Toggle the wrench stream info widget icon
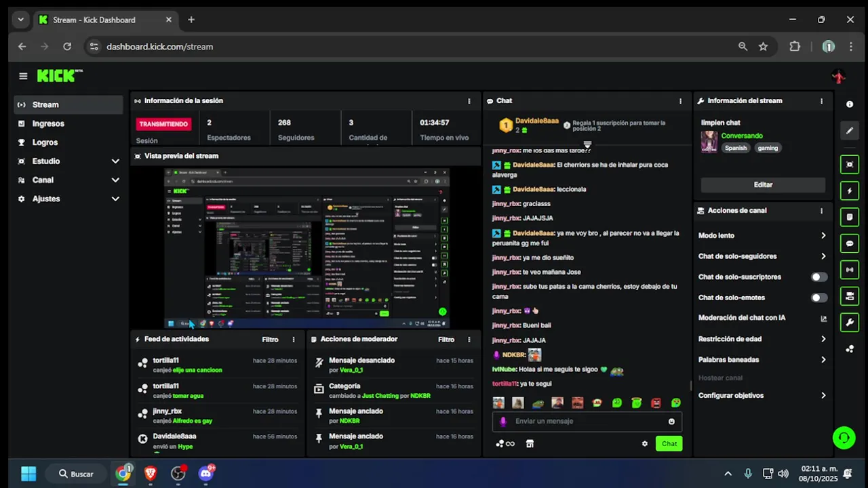 [x=850, y=323]
